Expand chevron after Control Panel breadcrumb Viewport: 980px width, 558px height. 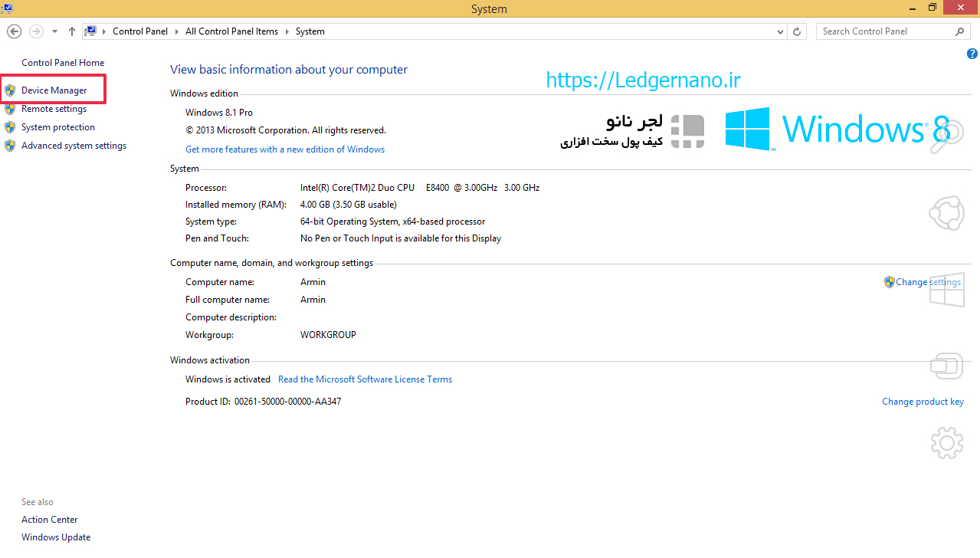[177, 31]
